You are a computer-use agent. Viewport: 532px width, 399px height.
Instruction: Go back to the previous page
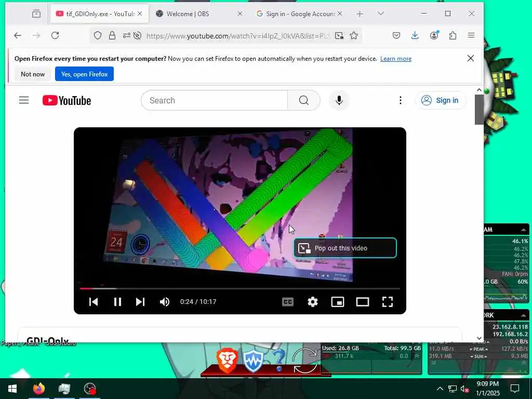pyautogui.click(x=18, y=35)
